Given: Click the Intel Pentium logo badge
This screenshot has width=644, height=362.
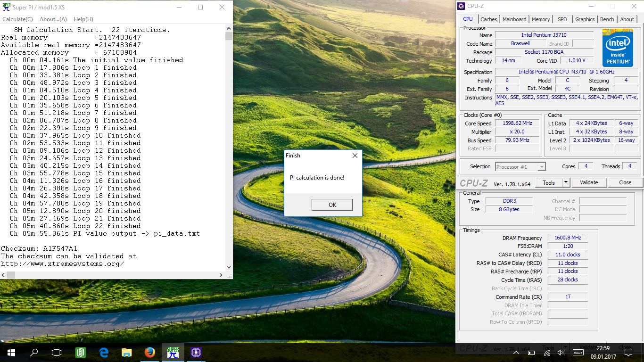Looking at the screenshot, I should (x=618, y=48).
